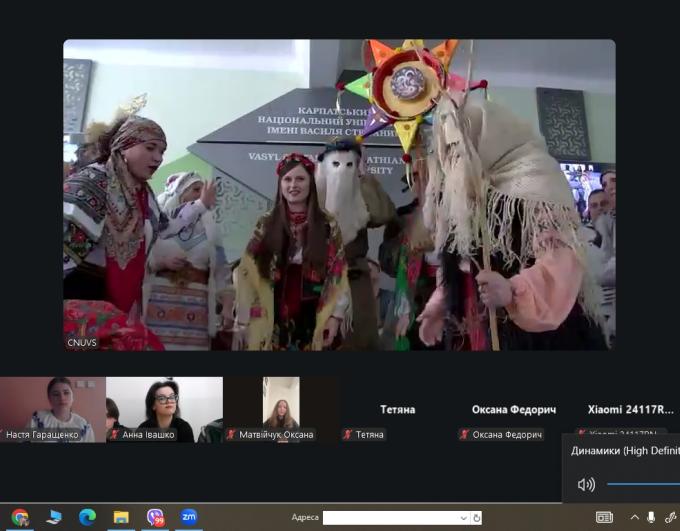This screenshot has height=531, width=680.
Task: Select the Оксана Федорич participant tile
Action: 513,410
